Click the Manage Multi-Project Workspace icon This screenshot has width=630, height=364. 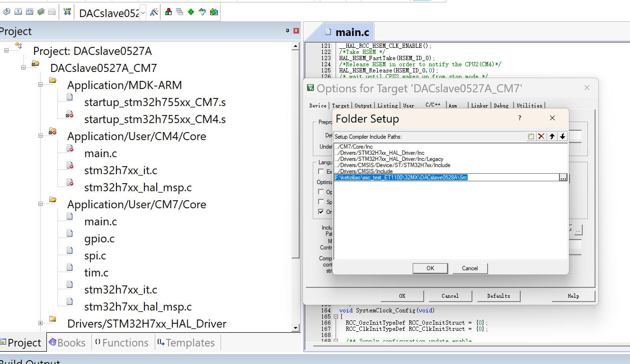[x=179, y=12]
